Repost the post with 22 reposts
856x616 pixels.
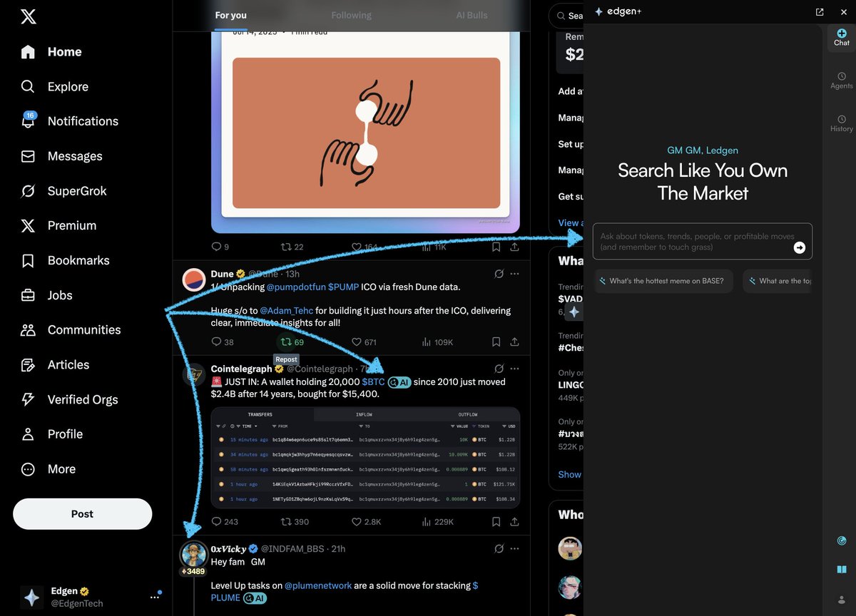[292, 247]
